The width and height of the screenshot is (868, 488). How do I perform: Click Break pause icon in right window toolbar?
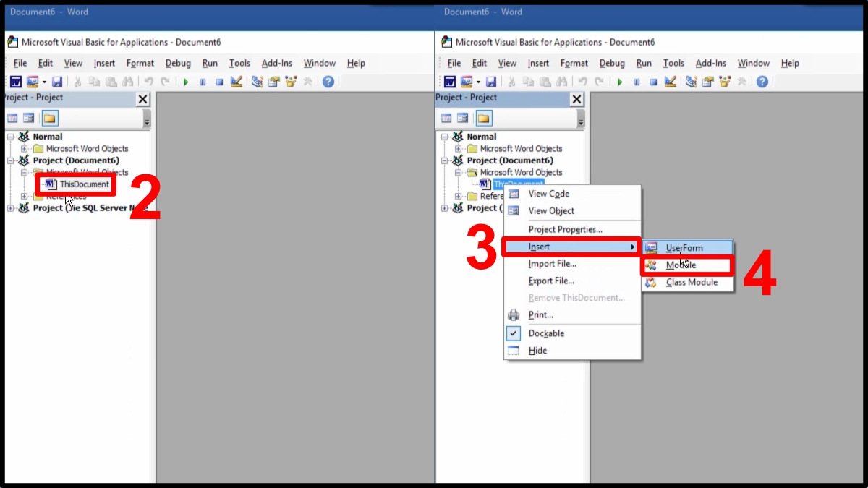point(637,82)
